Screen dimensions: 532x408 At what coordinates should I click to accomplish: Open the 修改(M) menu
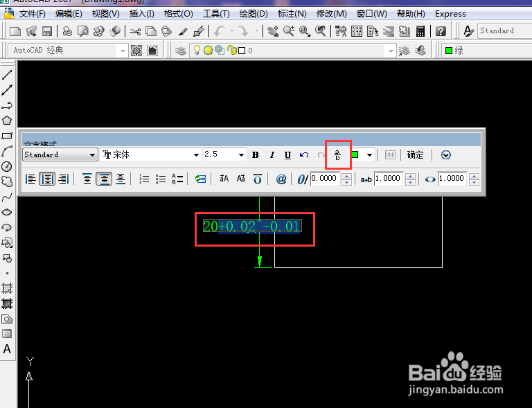click(x=331, y=14)
